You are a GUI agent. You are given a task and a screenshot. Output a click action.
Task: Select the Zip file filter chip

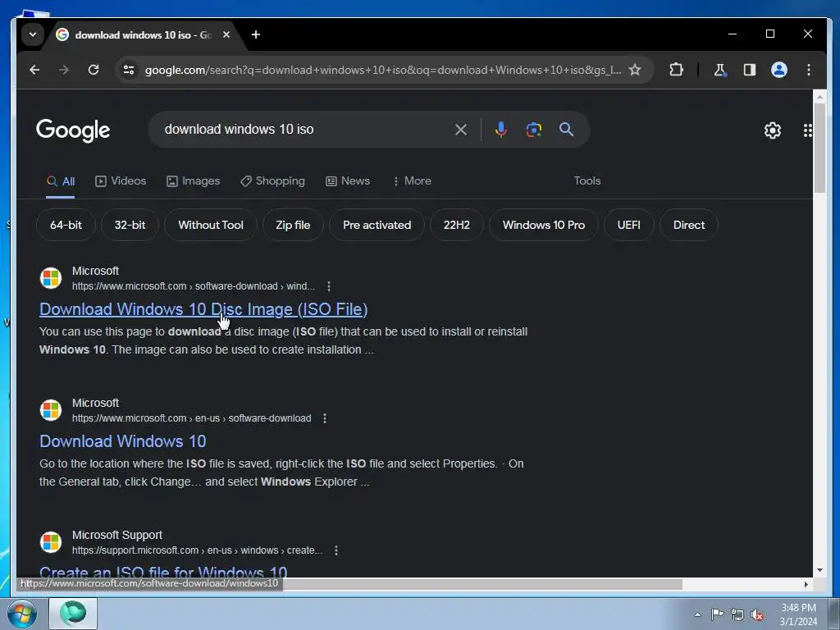click(x=293, y=225)
